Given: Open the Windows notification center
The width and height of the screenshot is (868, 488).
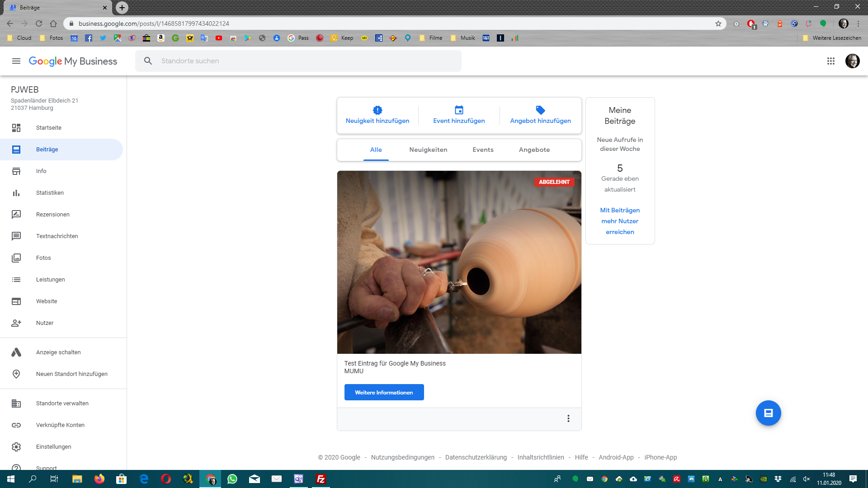Looking at the screenshot, I should coord(853,479).
